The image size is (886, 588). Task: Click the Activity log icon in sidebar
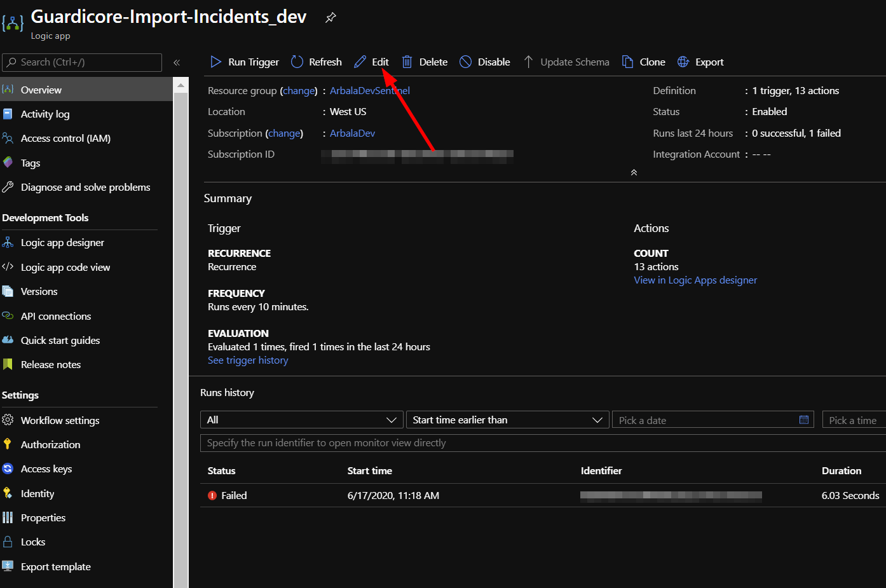coord(8,114)
